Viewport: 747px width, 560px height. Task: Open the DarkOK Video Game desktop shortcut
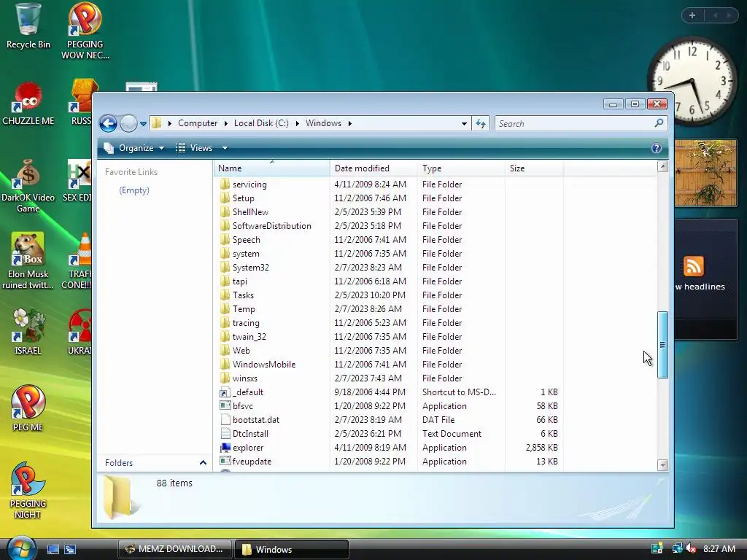pyautogui.click(x=28, y=186)
